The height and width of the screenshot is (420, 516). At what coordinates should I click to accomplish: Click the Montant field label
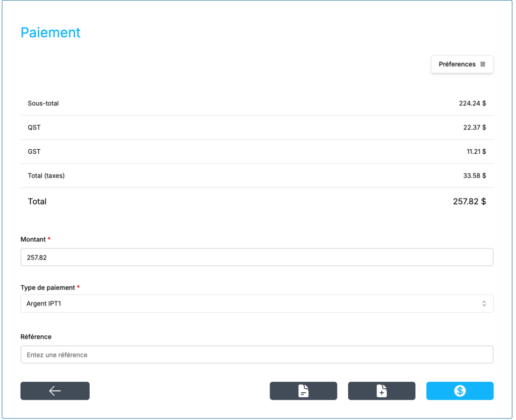33,239
